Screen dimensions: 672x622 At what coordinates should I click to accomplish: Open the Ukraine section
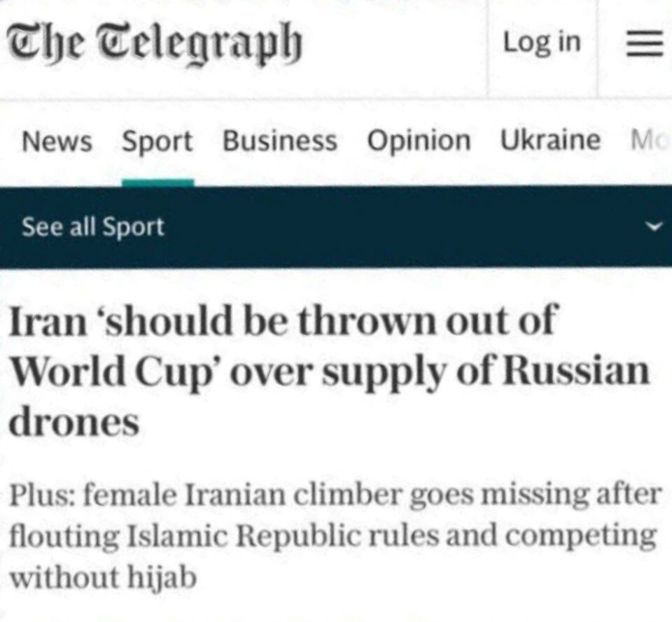click(549, 141)
